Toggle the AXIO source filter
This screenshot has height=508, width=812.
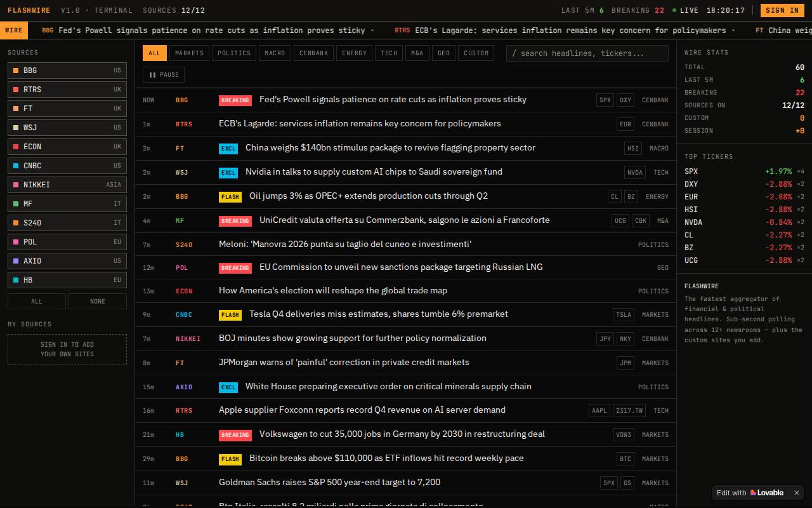[x=67, y=261]
